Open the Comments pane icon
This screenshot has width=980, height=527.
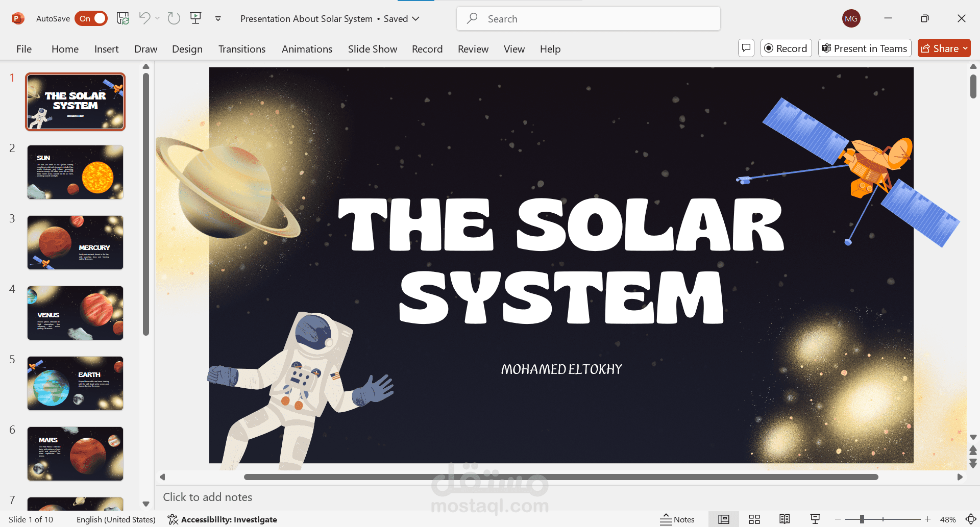pyautogui.click(x=746, y=48)
